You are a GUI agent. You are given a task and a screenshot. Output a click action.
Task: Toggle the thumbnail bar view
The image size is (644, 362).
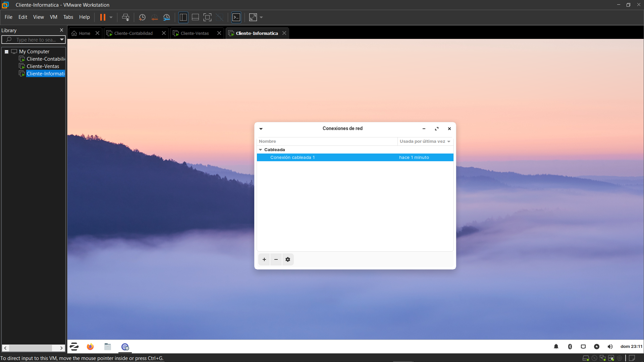click(x=195, y=17)
